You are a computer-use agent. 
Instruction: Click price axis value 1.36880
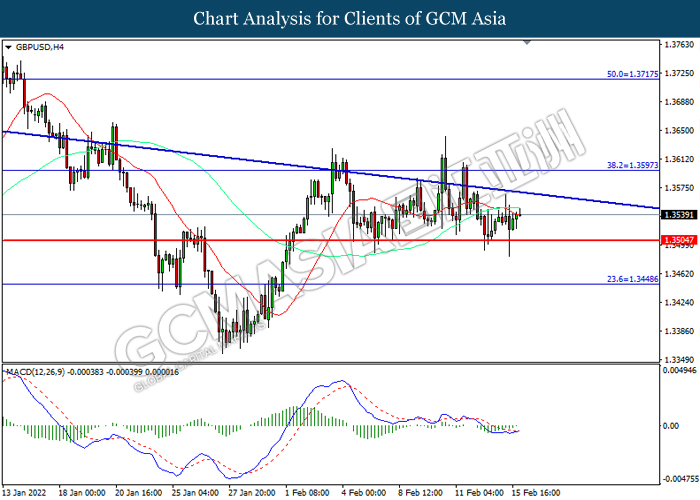click(679, 102)
